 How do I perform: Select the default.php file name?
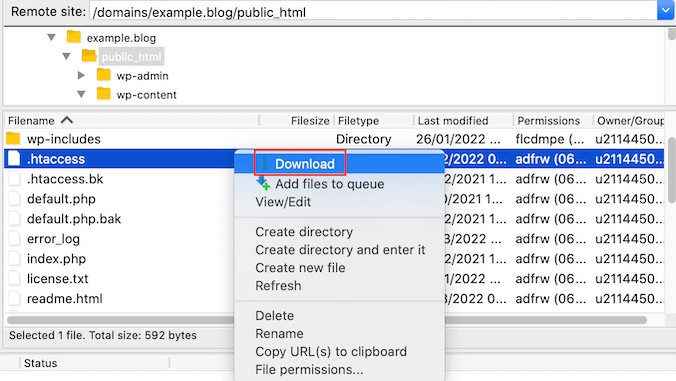click(61, 199)
